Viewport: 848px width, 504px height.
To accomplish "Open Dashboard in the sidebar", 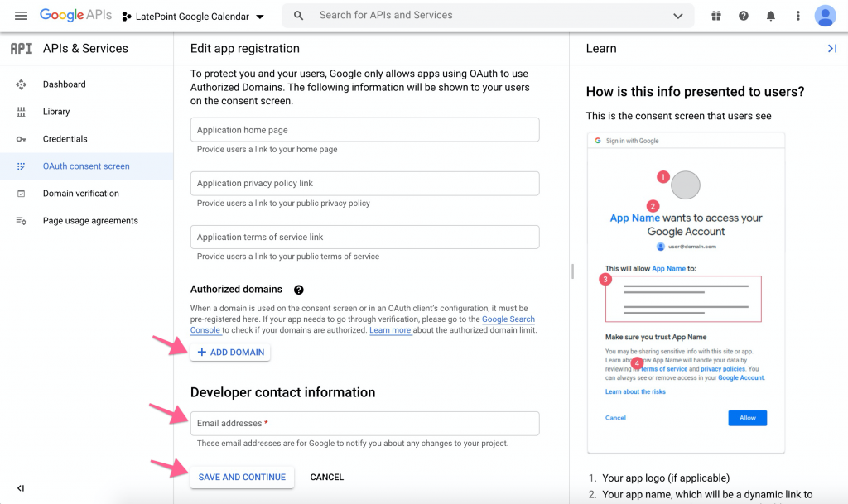I will (x=86, y=84).
